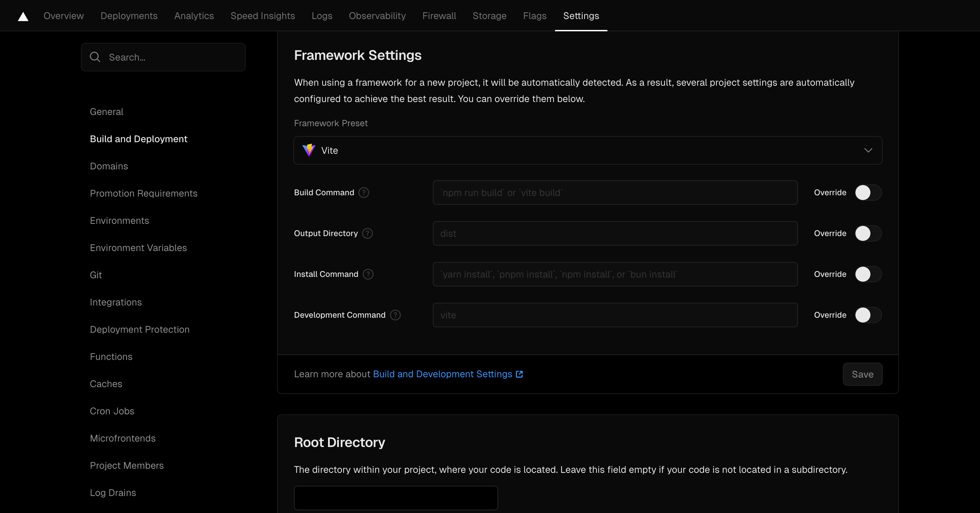The height and width of the screenshot is (513, 980).
Task: Switch to the Deployments tab
Action: click(x=129, y=16)
